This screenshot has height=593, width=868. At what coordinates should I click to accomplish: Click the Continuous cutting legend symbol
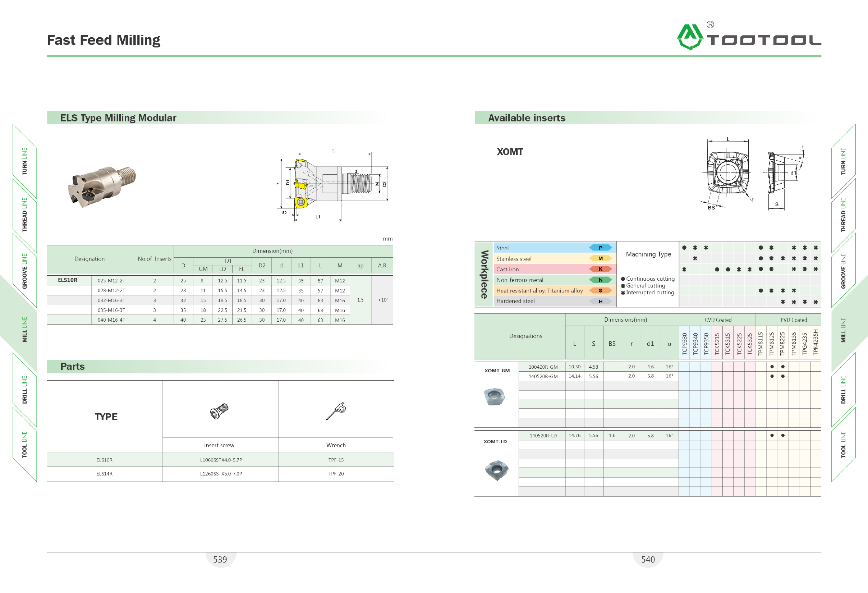(x=623, y=279)
